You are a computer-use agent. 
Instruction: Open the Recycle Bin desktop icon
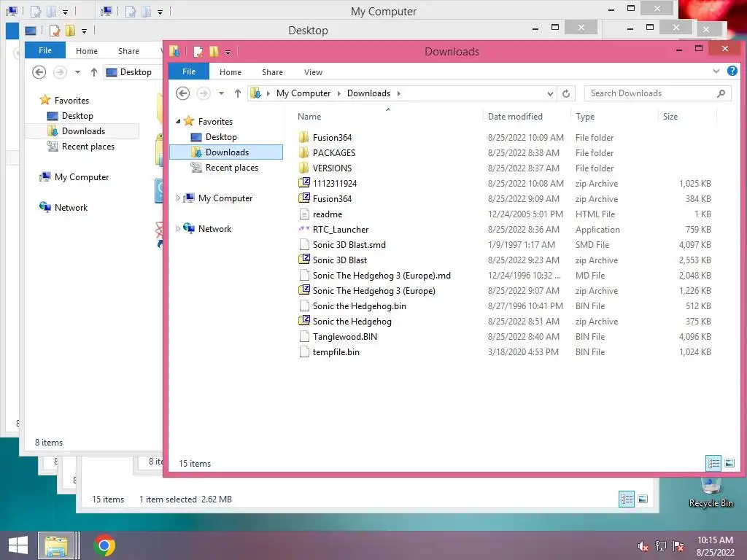point(711,494)
